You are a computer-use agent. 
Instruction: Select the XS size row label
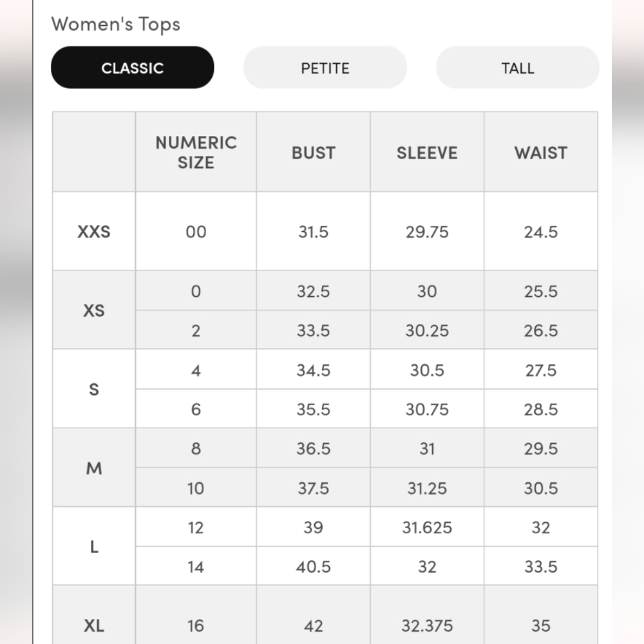pyautogui.click(x=94, y=310)
